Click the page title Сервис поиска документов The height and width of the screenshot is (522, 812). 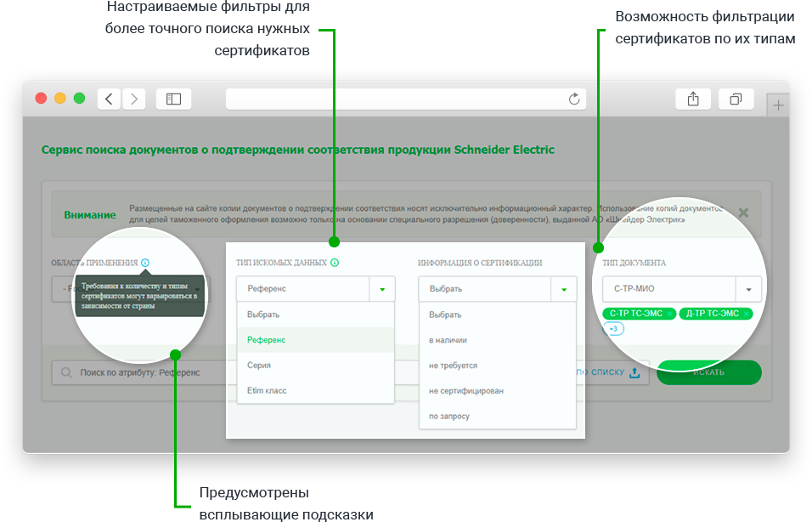coord(298,150)
